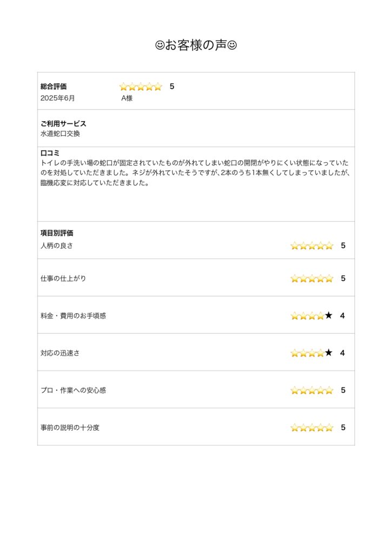The image size is (392, 554).
Task: Click the 項目別評価 heading
Action: [x=57, y=233]
